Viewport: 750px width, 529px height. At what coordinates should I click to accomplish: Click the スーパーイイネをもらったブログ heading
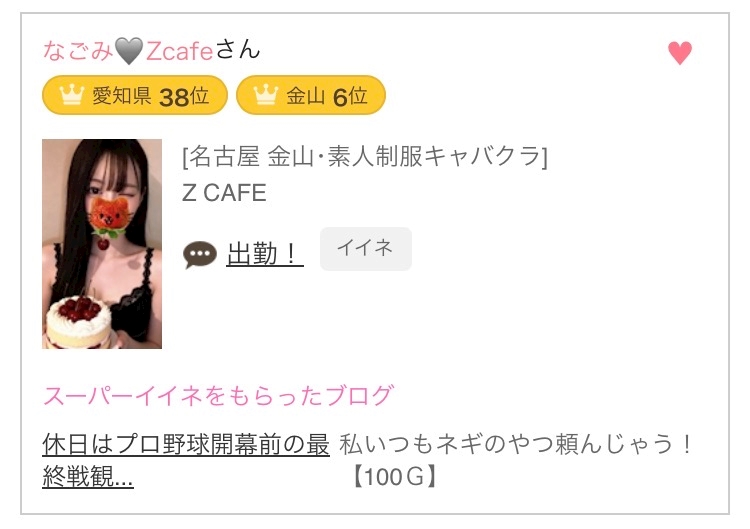click(x=219, y=396)
